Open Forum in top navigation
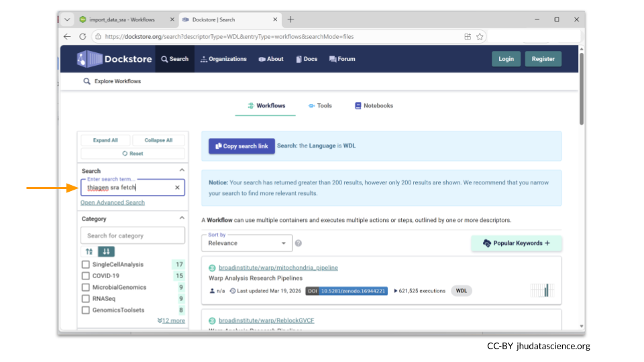 [342, 59]
